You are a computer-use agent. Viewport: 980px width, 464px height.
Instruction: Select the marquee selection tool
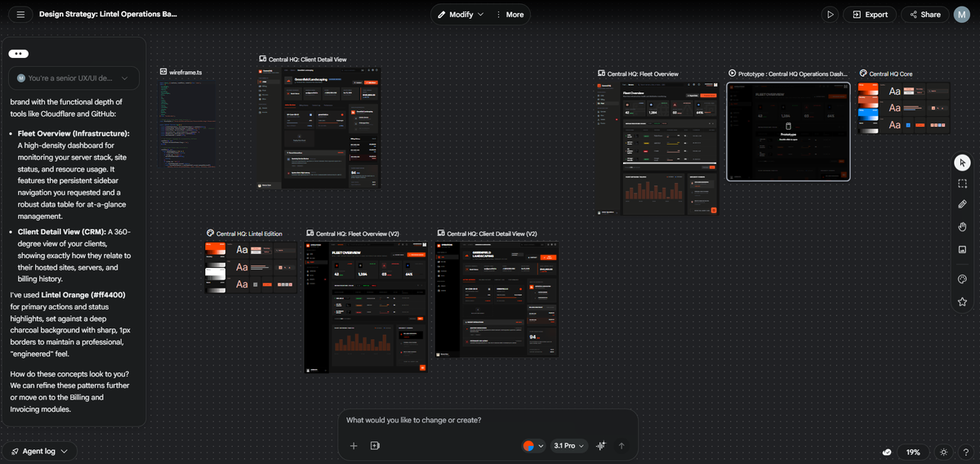(962, 183)
